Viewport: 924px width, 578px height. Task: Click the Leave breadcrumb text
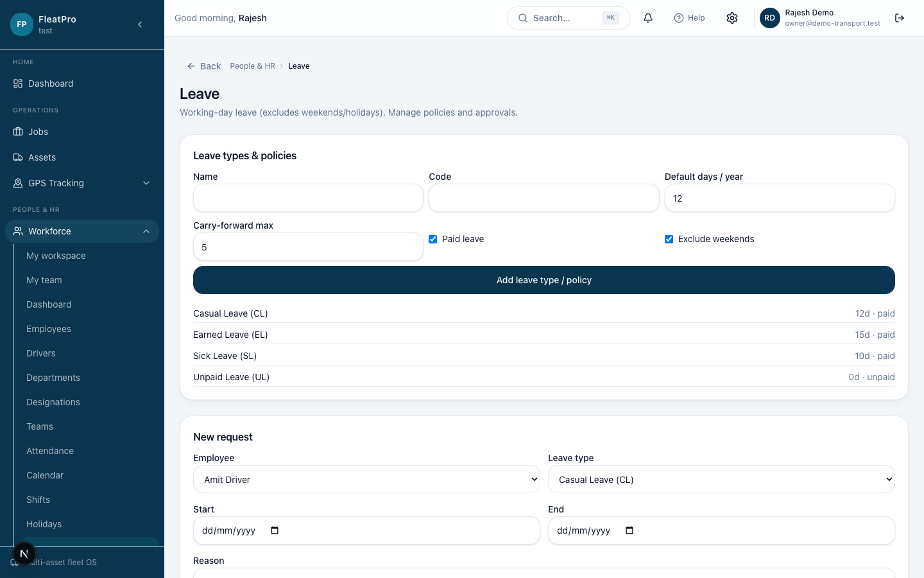click(299, 66)
